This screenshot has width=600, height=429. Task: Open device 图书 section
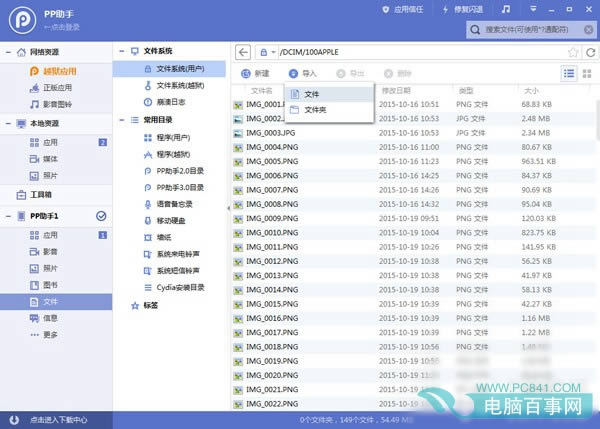44,285
